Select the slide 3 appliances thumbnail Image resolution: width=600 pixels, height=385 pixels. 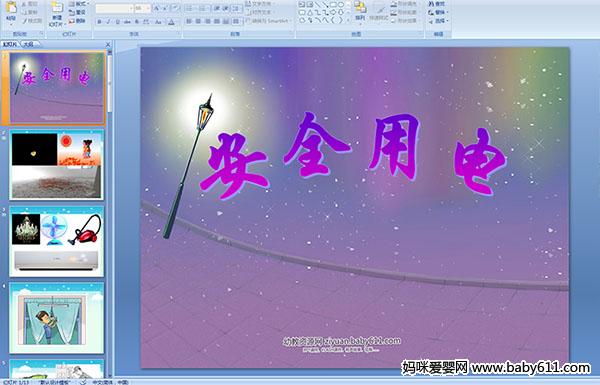pos(57,241)
